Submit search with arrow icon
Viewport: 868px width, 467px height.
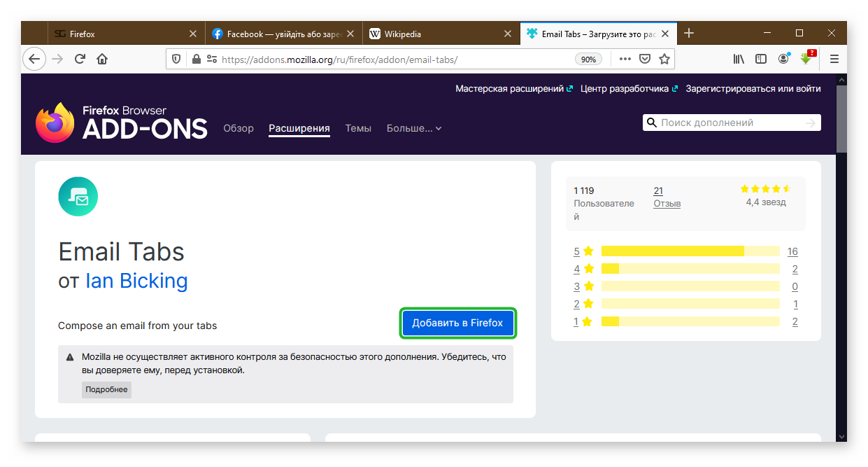(811, 123)
